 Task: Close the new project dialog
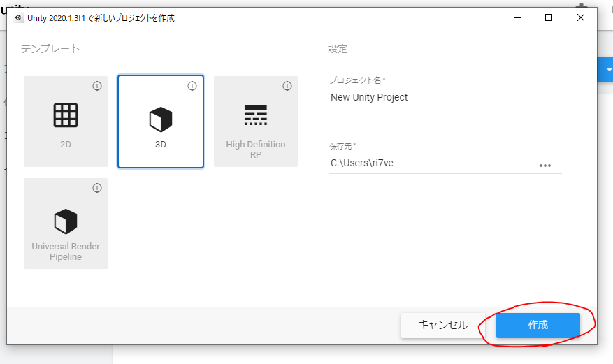pos(581,17)
